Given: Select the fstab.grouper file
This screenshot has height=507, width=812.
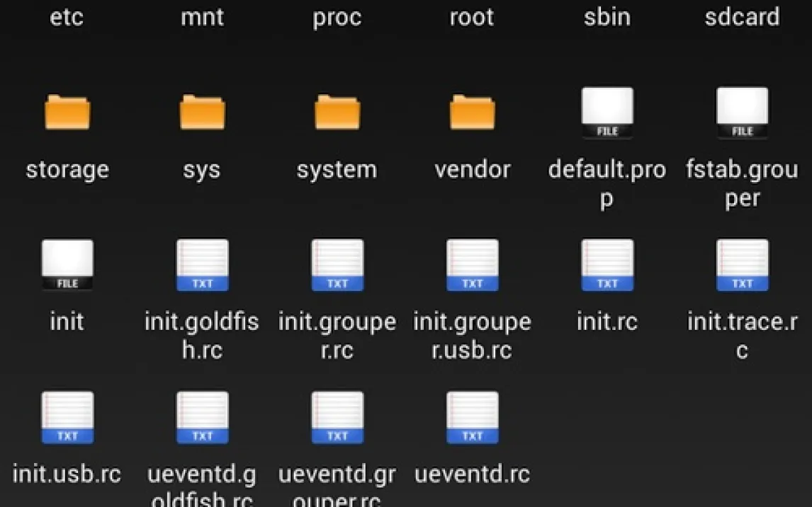Looking at the screenshot, I should pos(742,113).
